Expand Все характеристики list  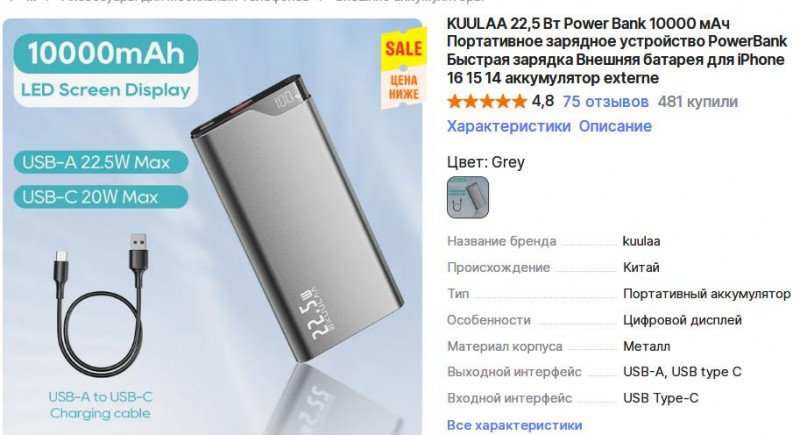tap(514, 425)
